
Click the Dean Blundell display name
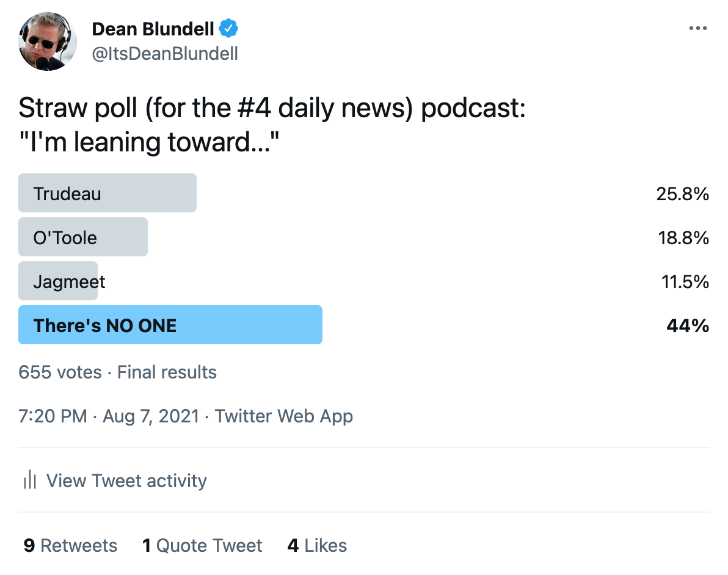(x=153, y=29)
